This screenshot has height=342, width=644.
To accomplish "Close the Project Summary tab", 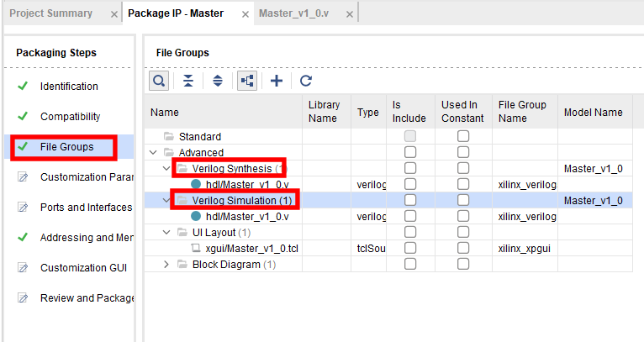I will click(x=114, y=14).
